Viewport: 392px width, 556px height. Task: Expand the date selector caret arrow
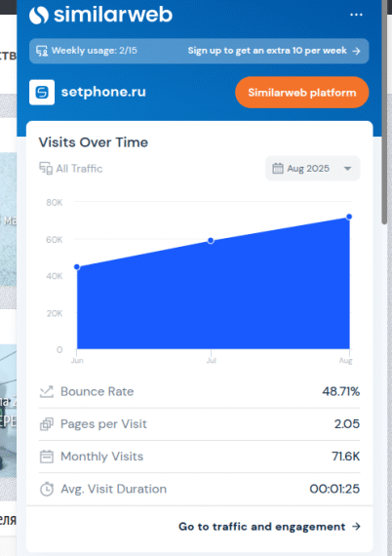tap(348, 169)
